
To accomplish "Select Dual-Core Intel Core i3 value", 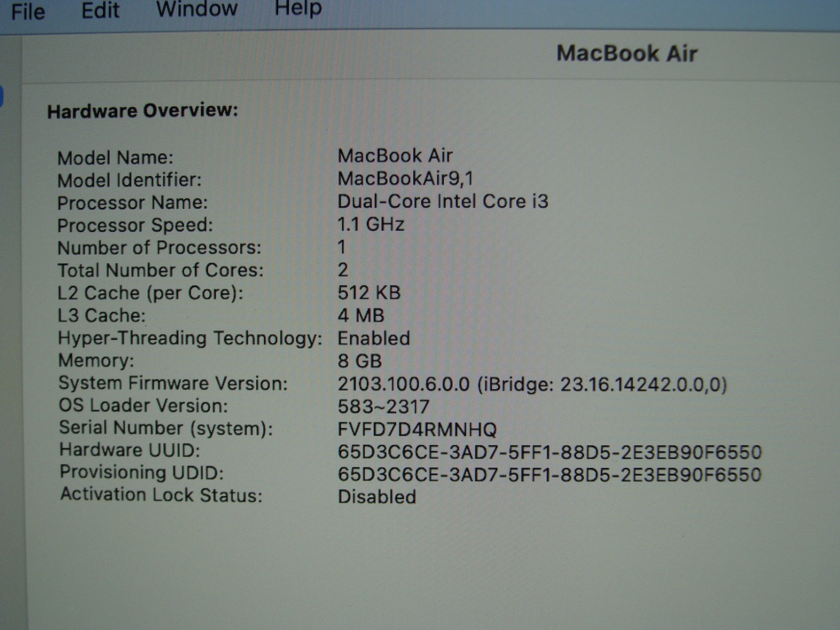I will point(443,201).
